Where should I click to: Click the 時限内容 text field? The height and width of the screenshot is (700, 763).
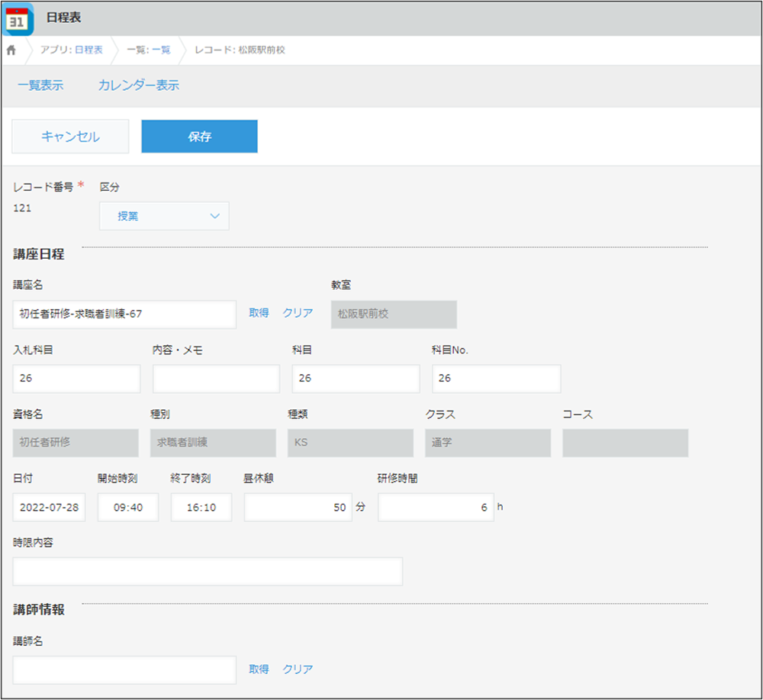click(208, 571)
